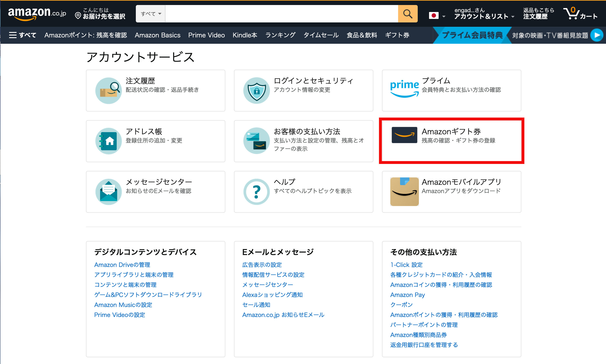Image resolution: width=606 pixels, height=364 pixels.
Task: Open the hamburger すべて menu
Action: click(x=23, y=35)
